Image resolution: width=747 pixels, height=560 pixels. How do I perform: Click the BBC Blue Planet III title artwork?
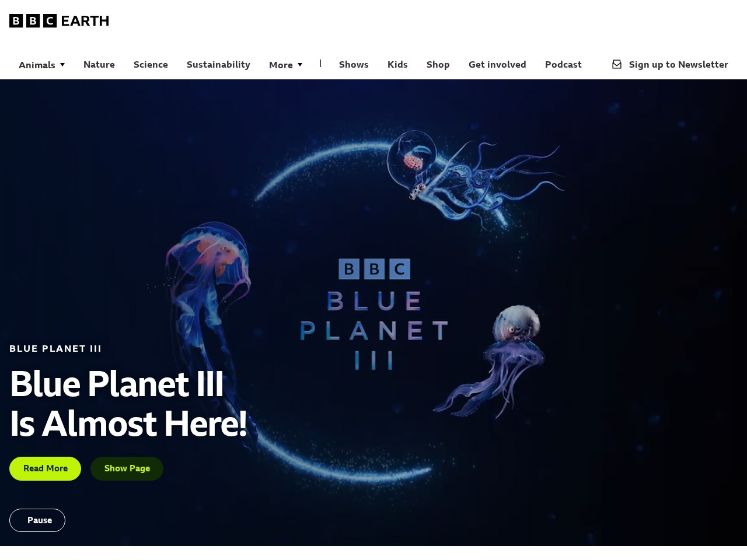374,314
